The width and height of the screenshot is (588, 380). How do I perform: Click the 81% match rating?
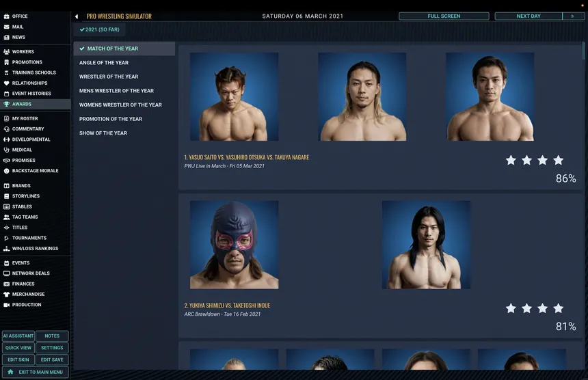pos(566,327)
